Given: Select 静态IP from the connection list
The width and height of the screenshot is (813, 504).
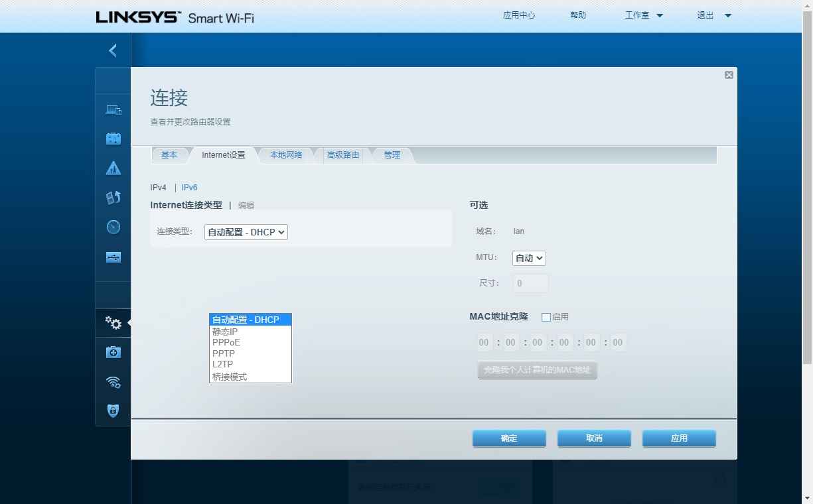Looking at the screenshot, I should (x=224, y=331).
